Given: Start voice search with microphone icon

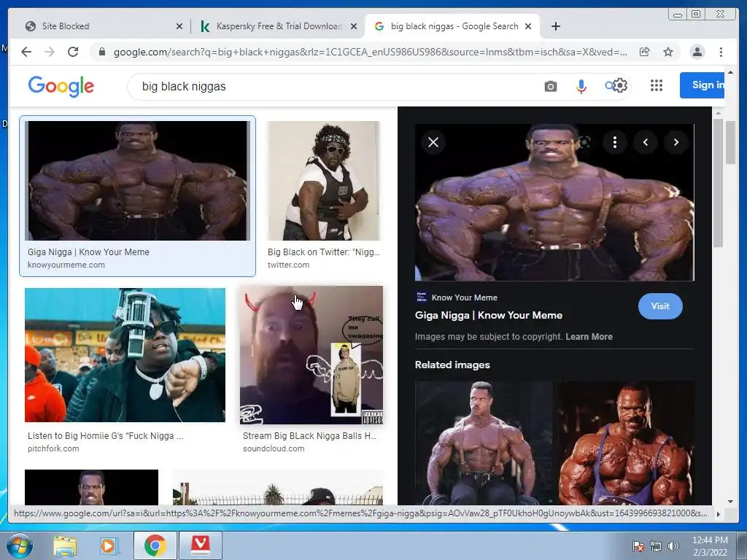Looking at the screenshot, I should tap(581, 87).
